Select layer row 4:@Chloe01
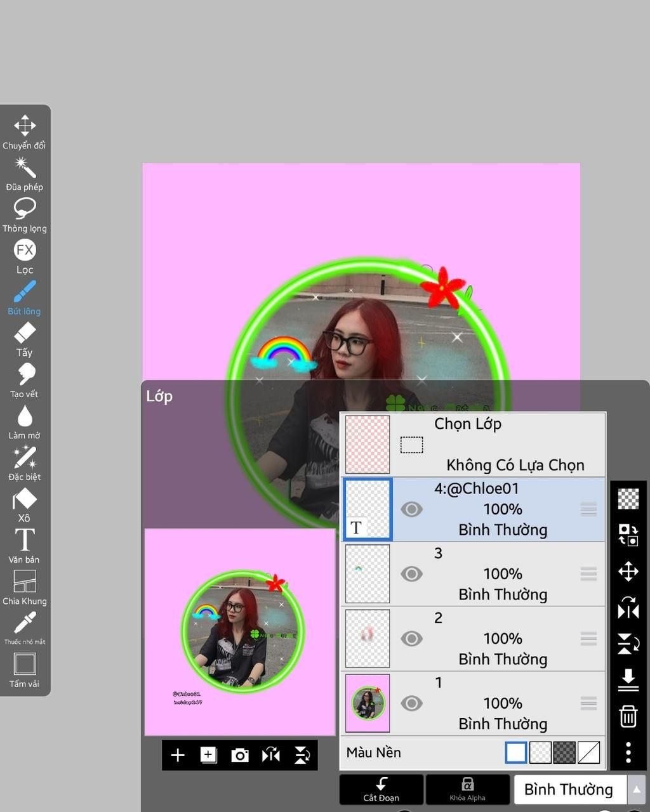This screenshot has width=650, height=812. point(473,509)
